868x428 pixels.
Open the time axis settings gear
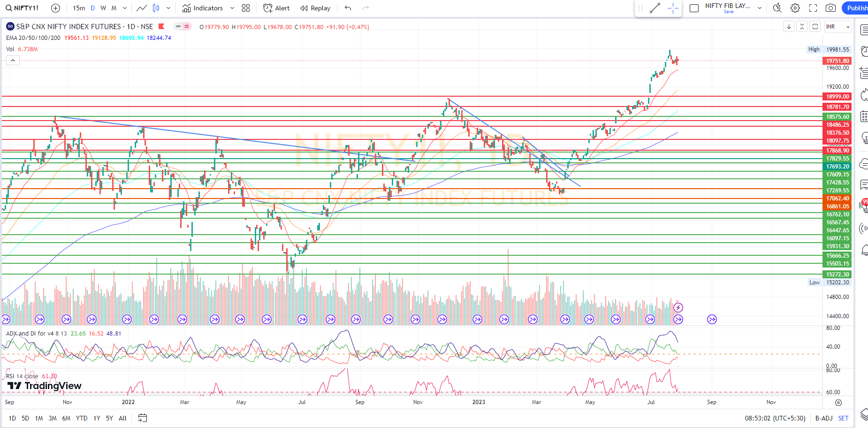[838, 403]
